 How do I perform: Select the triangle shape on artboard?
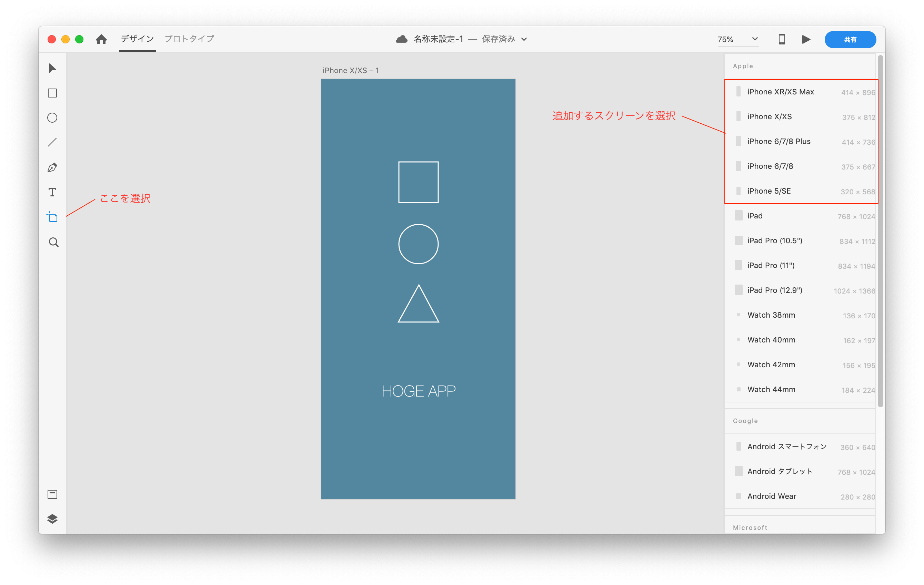(x=418, y=304)
